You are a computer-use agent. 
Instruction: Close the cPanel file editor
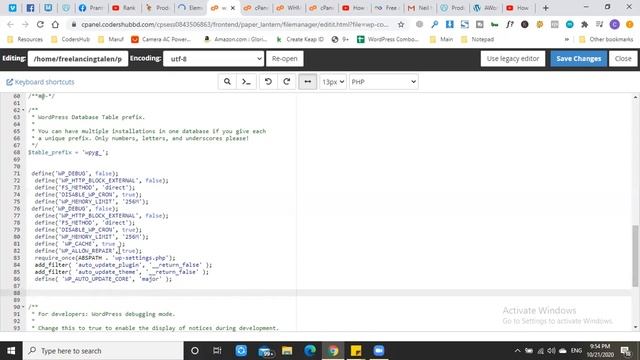coord(623,59)
